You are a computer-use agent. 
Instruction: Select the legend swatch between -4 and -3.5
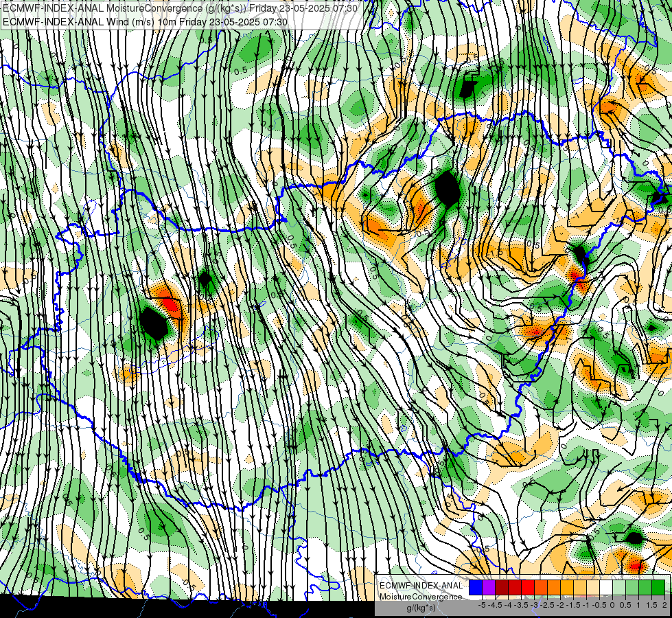coord(515,588)
